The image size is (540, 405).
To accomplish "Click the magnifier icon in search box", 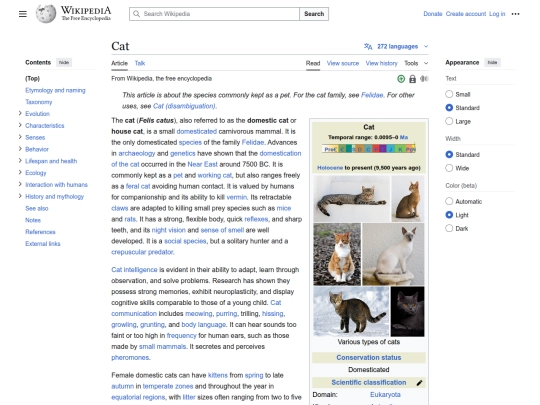I will (136, 14).
